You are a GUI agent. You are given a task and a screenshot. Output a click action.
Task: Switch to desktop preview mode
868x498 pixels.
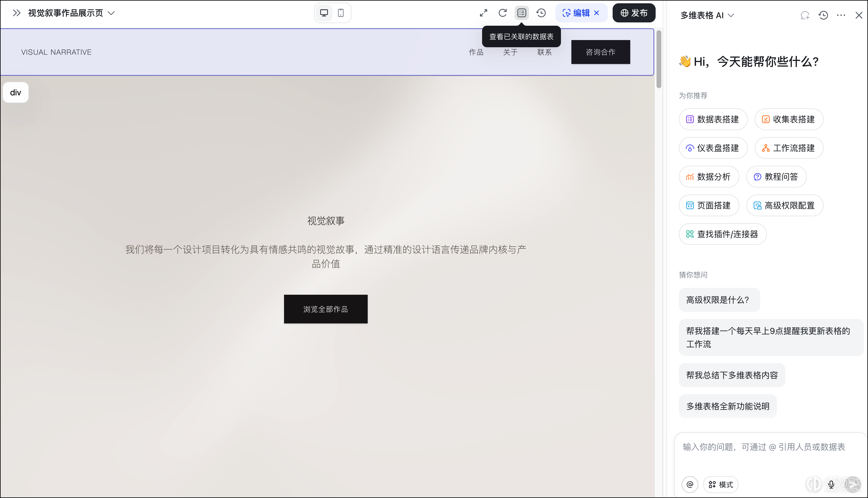[324, 13]
